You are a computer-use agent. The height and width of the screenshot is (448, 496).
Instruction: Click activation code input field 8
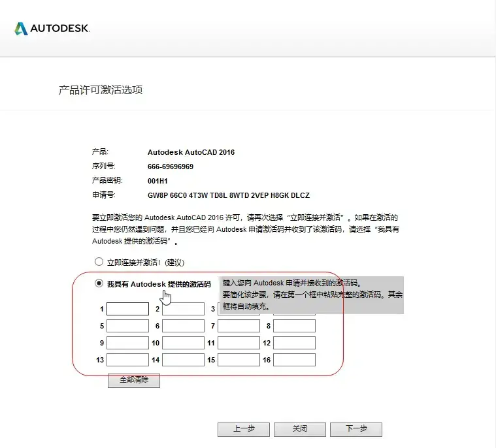[x=294, y=326]
